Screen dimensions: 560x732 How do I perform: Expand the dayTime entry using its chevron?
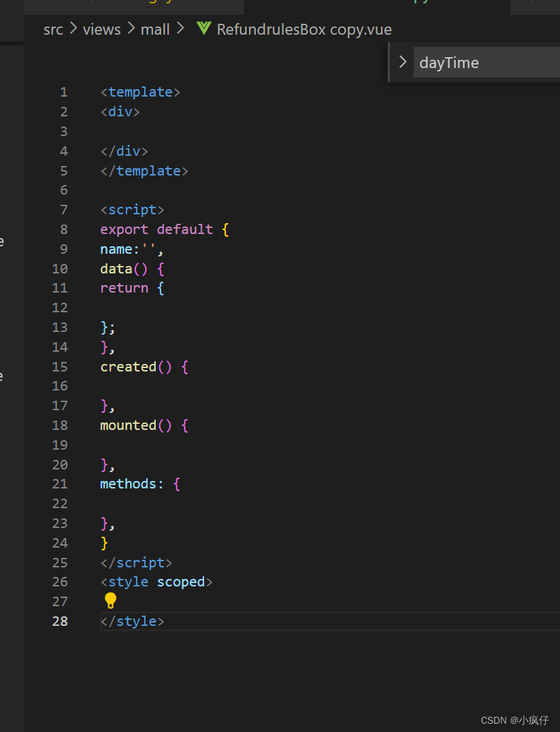pos(402,61)
